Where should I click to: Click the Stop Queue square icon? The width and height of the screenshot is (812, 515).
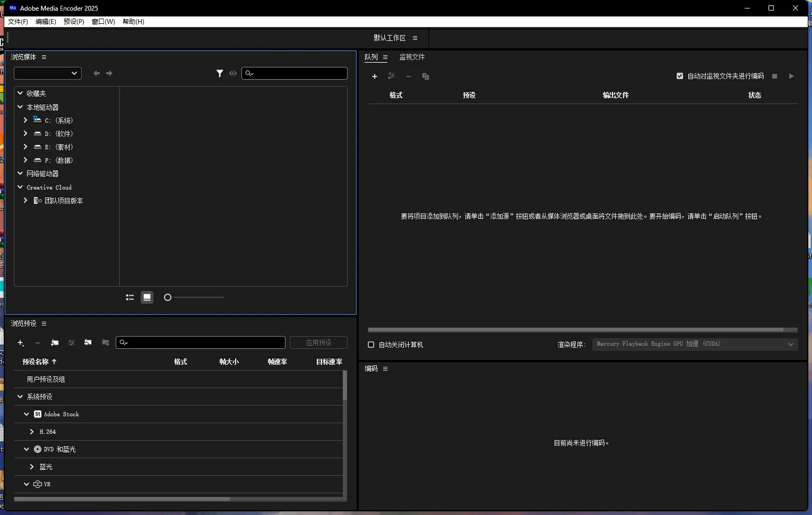[x=774, y=76]
